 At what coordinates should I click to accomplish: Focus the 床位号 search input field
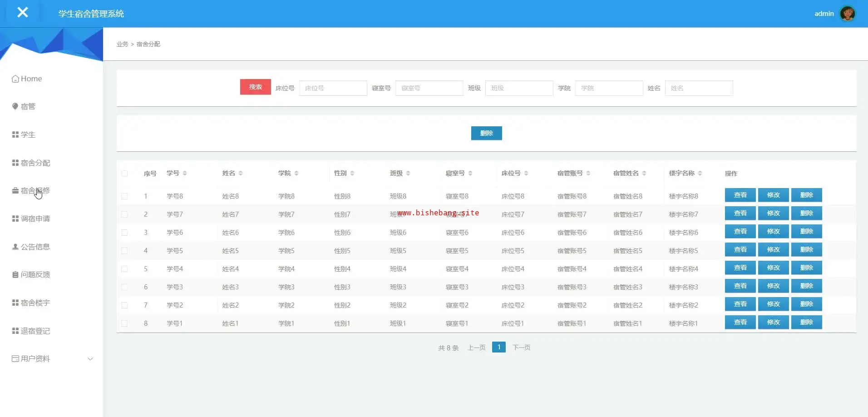(333, 88)
